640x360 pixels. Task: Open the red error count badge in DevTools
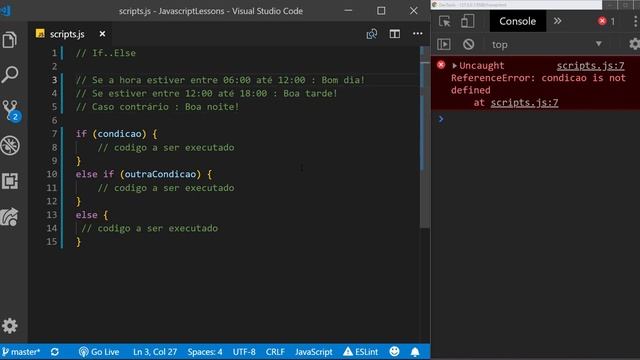(607, 21)
